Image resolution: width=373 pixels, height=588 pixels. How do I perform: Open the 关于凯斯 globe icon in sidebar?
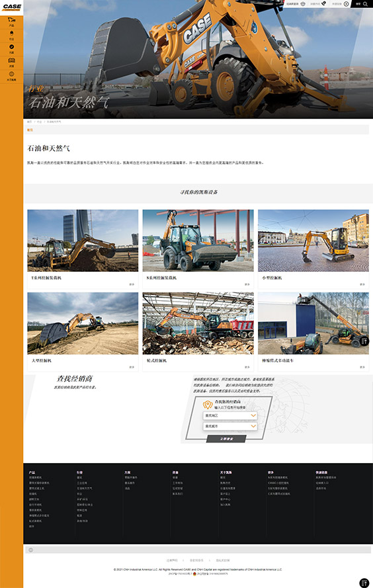tap(12, 74)
